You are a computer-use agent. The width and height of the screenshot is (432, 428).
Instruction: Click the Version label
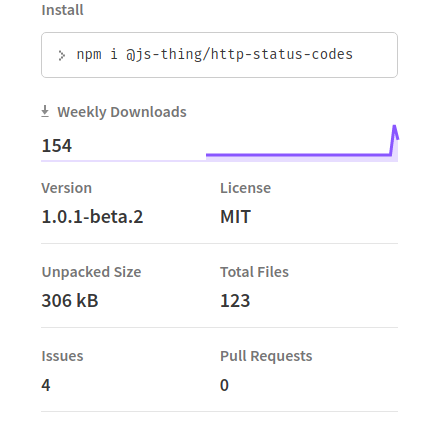(67, 188)
